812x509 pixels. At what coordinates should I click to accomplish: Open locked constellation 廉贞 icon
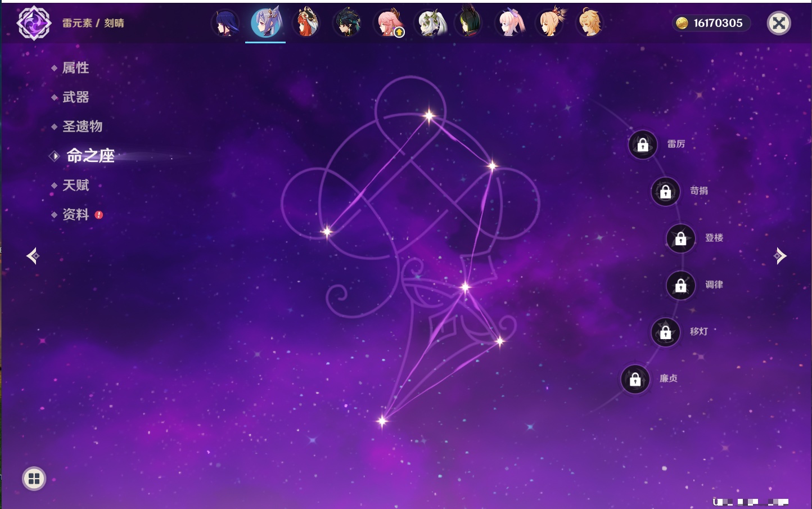(x=635, y=379)
